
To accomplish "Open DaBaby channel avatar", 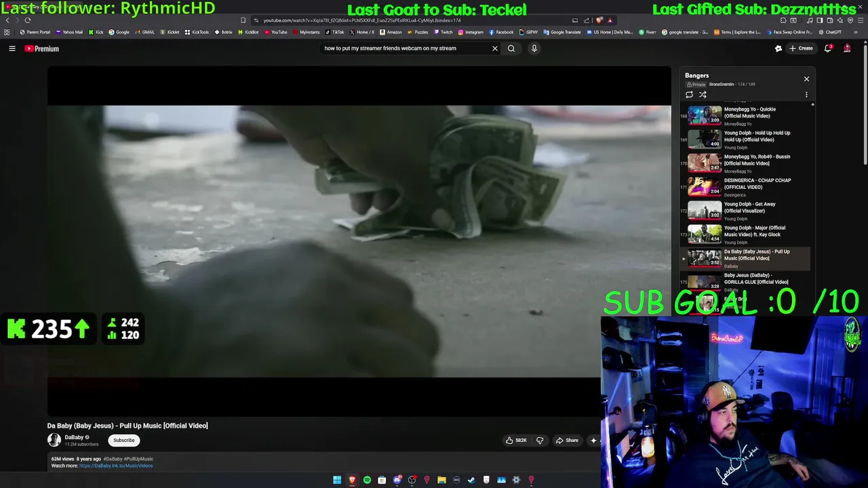I will 54,440.
